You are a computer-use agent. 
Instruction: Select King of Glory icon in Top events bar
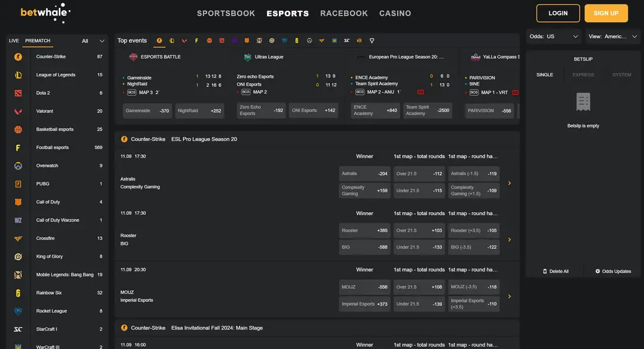pos(272,40)
